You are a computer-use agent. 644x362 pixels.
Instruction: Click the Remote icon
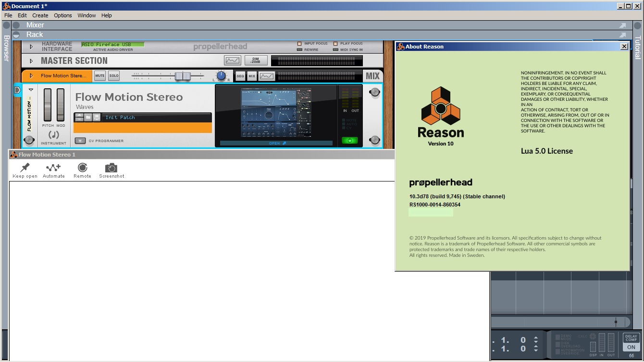(x=82, y=167)
